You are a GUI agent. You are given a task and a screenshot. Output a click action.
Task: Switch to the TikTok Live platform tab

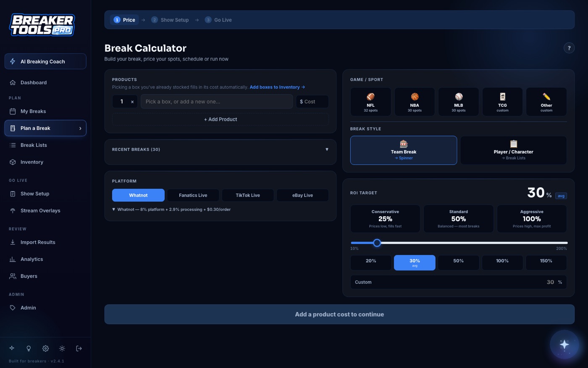(248, 195)
